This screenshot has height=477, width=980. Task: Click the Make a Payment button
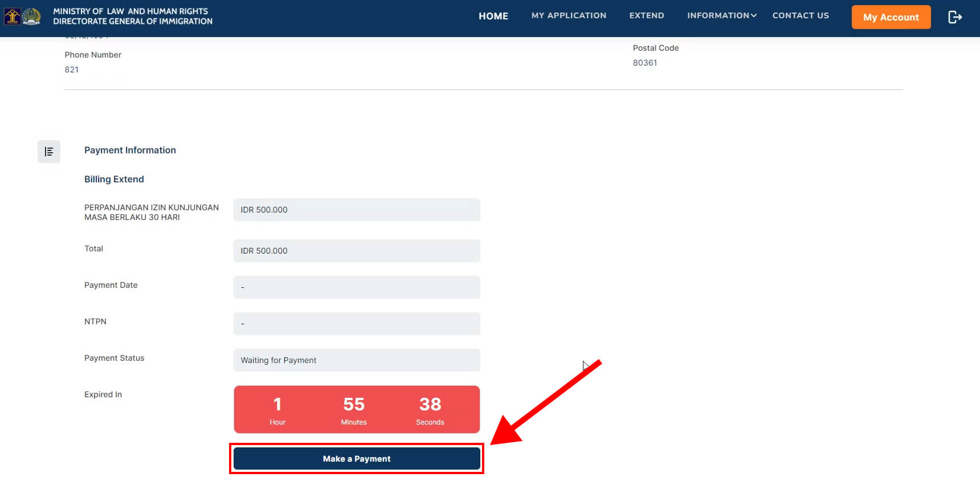(x=357, y=459)
